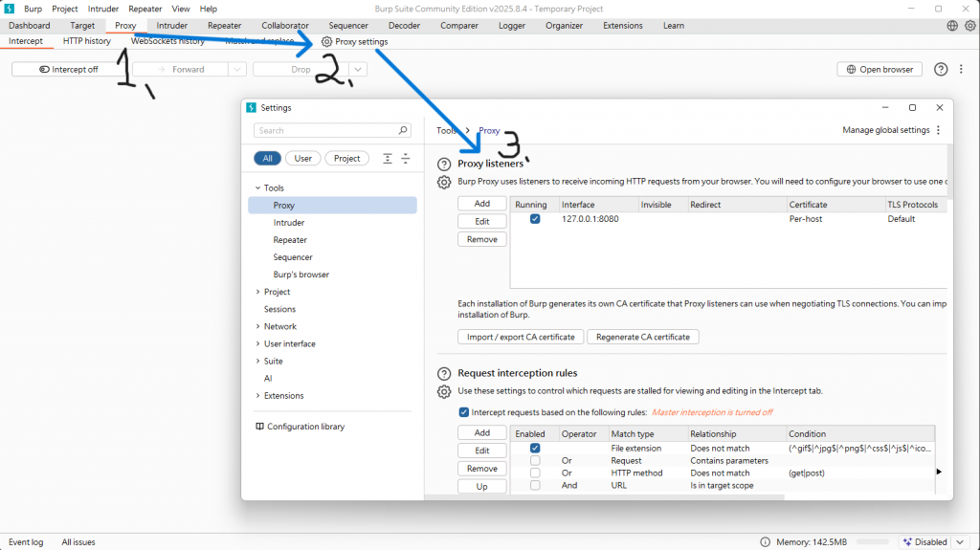Screen dimensions: 980x550
Task: Click Open browser button
Action: click(x=880, y=70)
